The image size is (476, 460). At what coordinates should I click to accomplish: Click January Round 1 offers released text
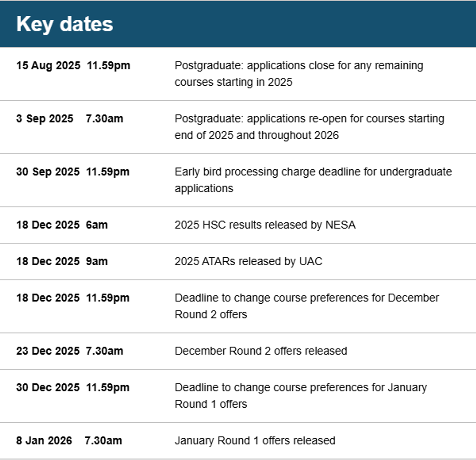(255, 441)
